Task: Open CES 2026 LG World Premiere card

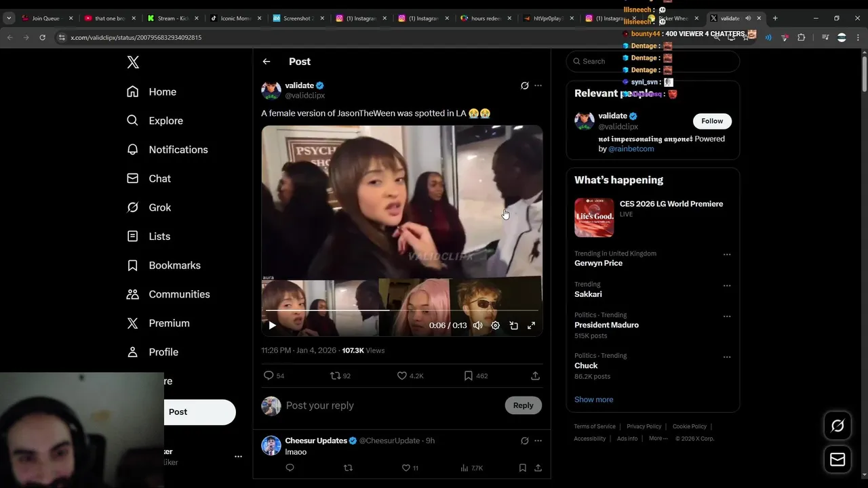Action: 652,217
